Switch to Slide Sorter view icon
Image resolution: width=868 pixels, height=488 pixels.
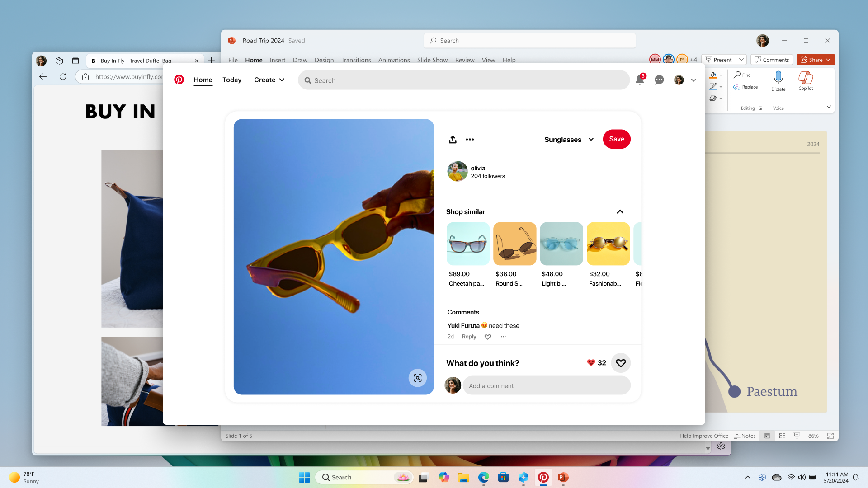[x=782, y=436]
